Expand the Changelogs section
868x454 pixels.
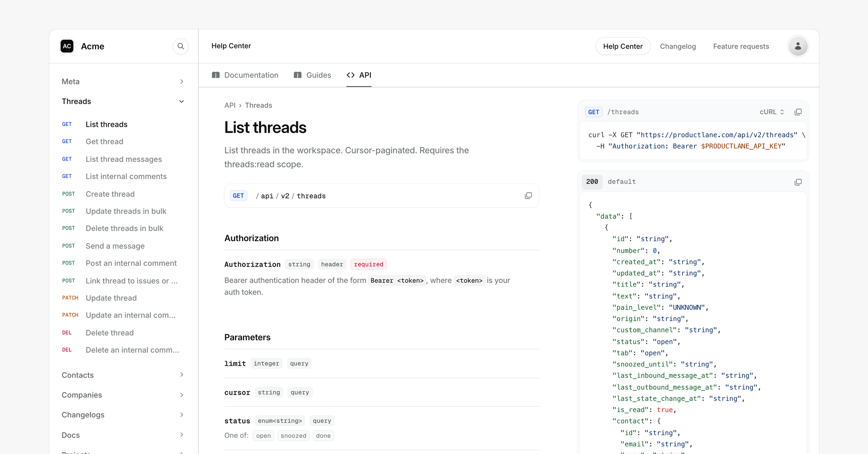tap(123, 415)
